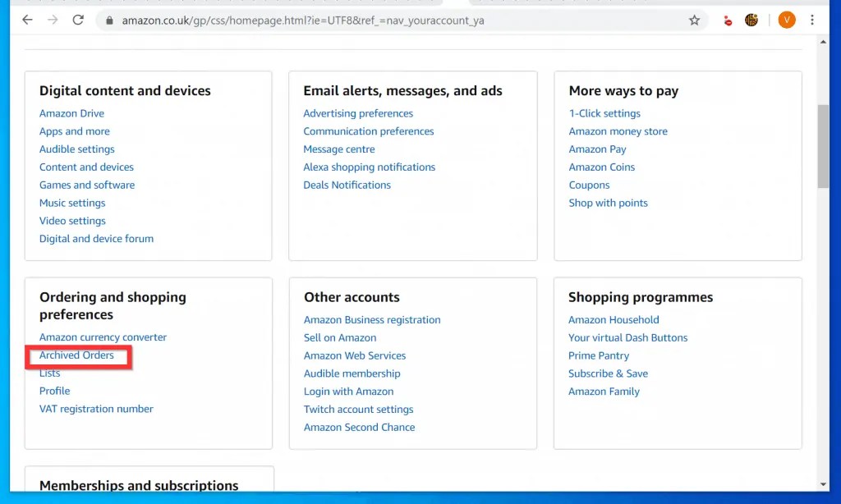Click the bookmark star in address bar
This screenshot has height=504, width=841.
point(694,19)
